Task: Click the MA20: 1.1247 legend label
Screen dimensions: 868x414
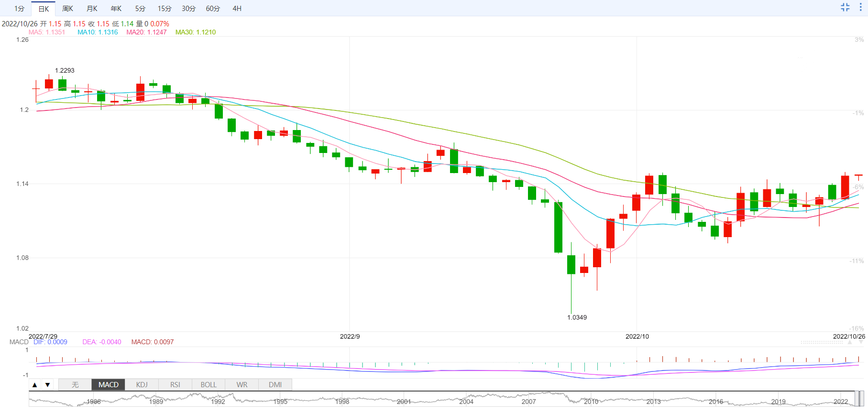Action: (146, 32)
